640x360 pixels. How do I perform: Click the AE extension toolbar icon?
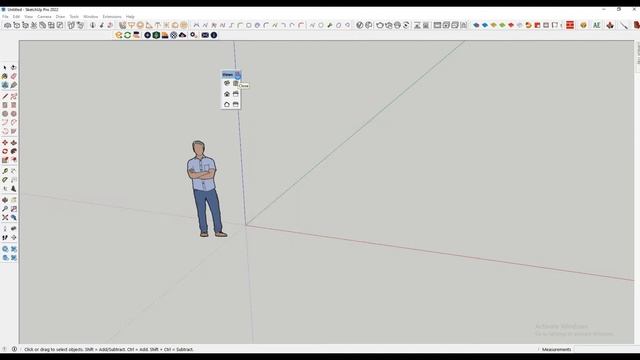pyautogui.click(x=597, y=25)
